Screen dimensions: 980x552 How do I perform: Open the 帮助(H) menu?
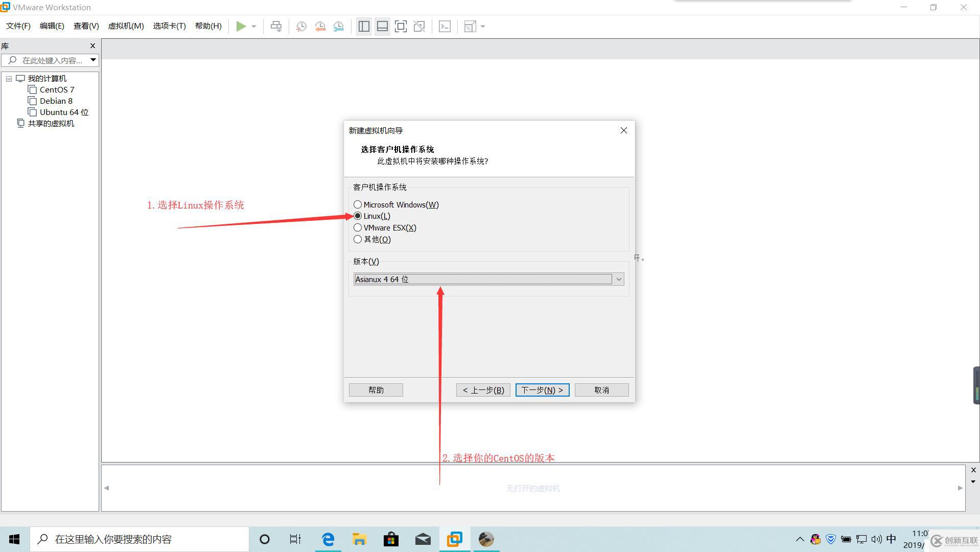click(208, 26)
